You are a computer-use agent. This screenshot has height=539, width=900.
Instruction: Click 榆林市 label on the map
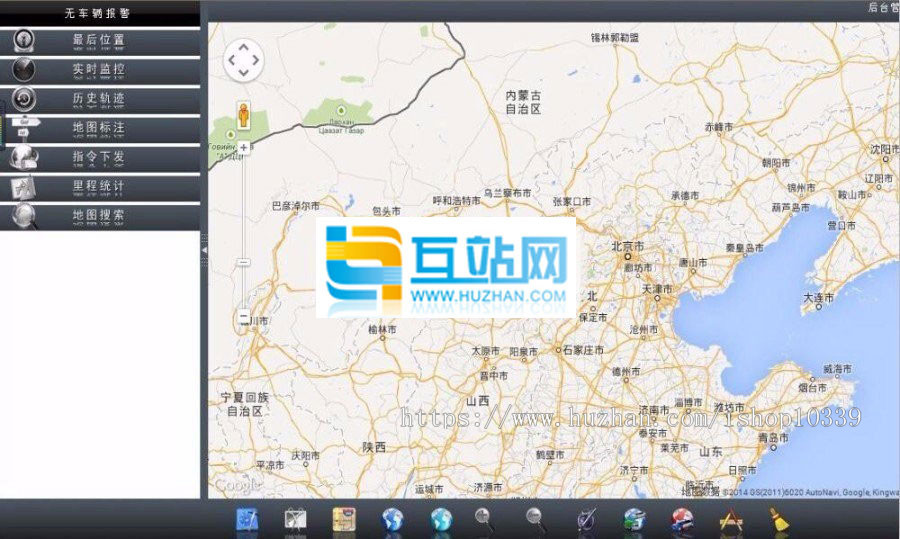[382, 329]
